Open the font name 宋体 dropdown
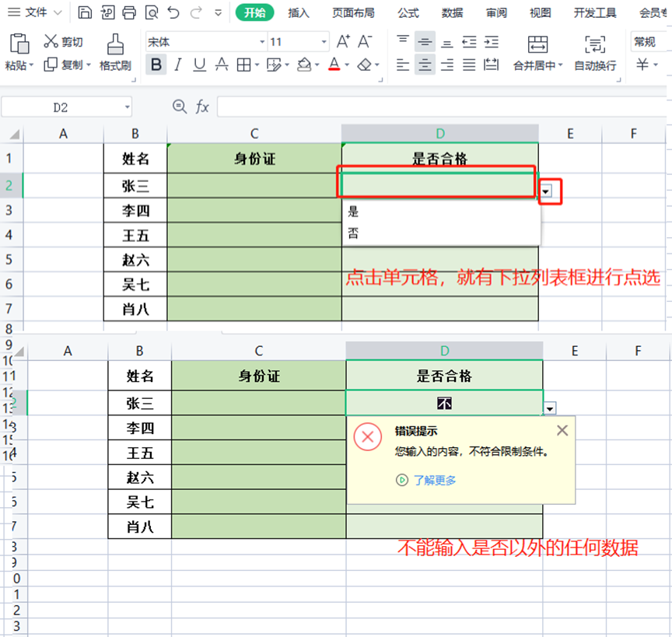This screenshot has height=637, width=672. click(x=262, y=42)
